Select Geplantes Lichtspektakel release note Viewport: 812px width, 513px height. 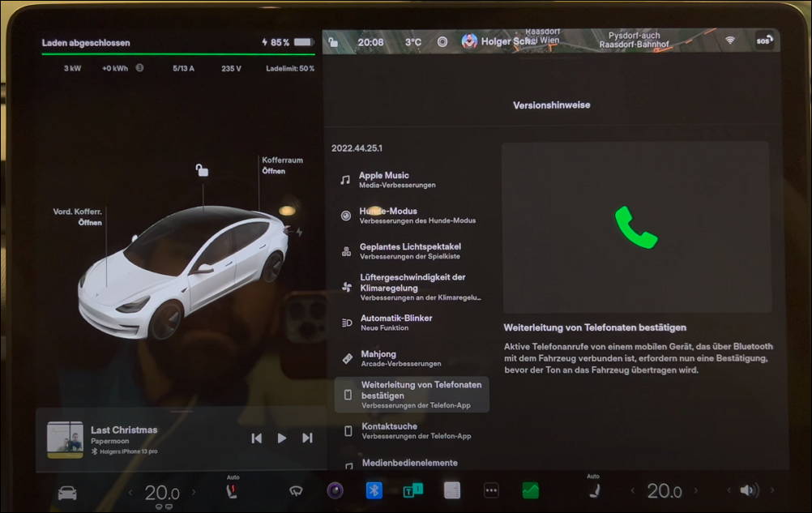pyautogui.click(x=412, y=251)
